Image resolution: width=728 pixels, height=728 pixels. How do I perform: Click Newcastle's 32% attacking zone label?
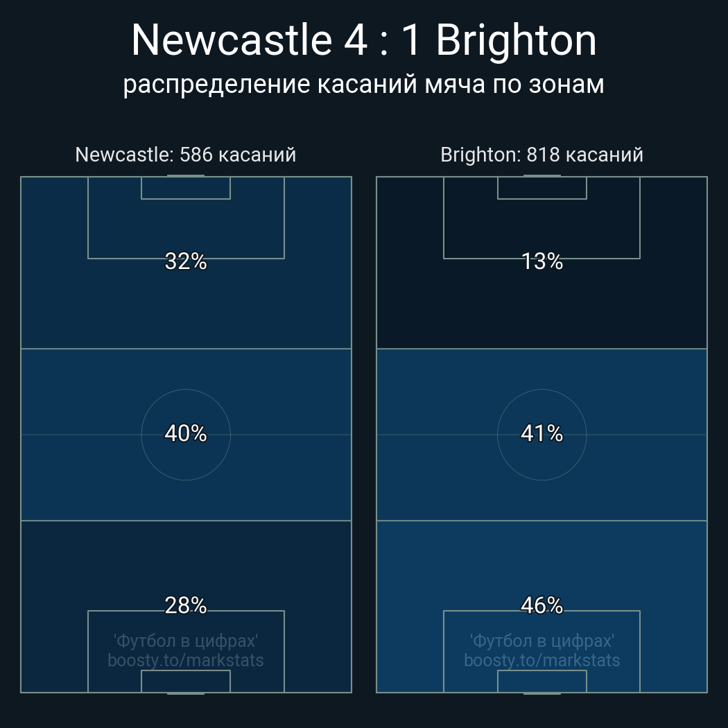point(186,261)
